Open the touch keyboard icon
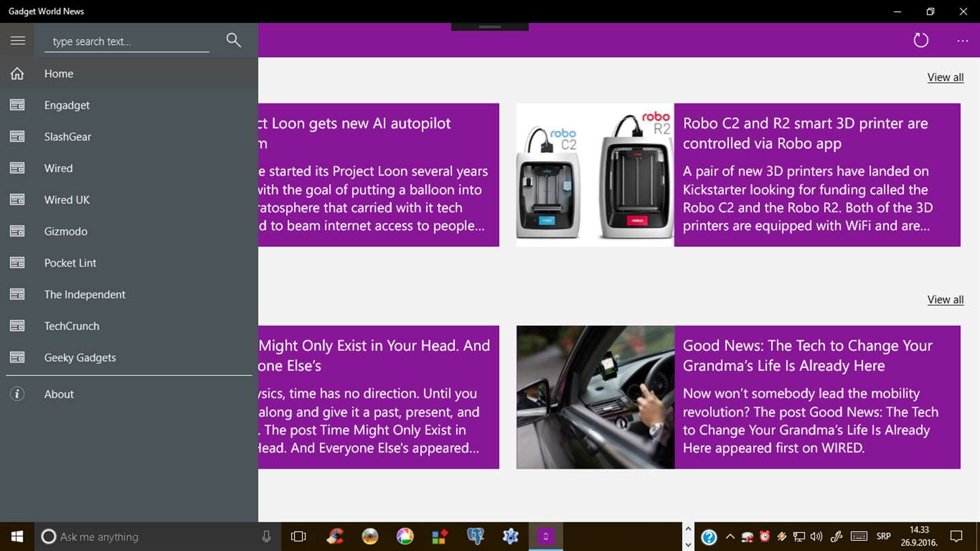The width and height of the screenshot is (980, 551). 859,537
